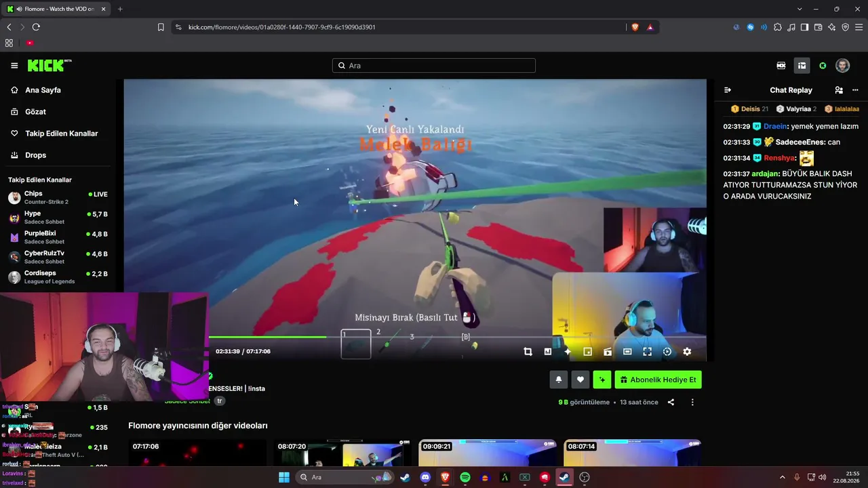The image size is (868, 488).
Task: Reload the browser page
Action: 36,27
